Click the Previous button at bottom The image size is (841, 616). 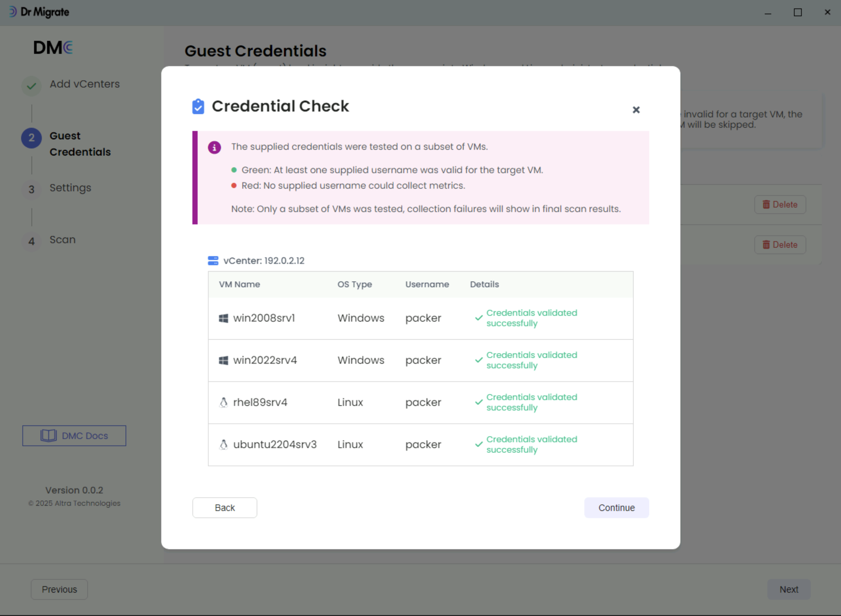point(59,589)
